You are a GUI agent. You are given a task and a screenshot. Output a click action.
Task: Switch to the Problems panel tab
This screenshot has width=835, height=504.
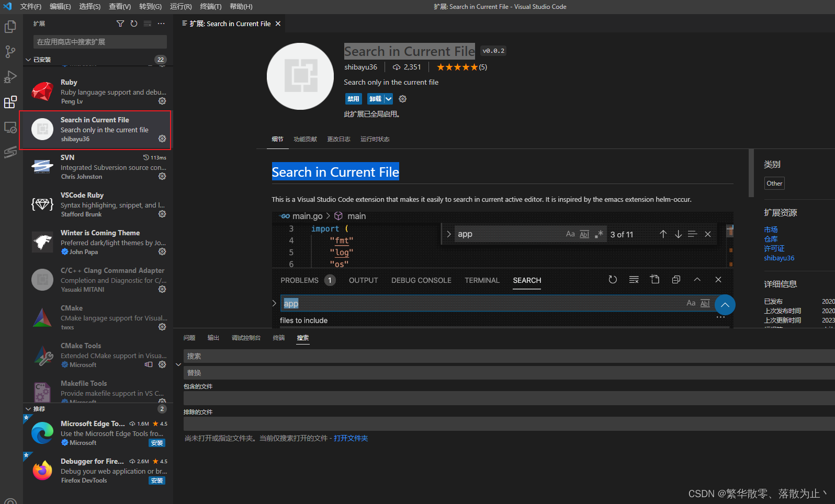click(x=189, y=338)
